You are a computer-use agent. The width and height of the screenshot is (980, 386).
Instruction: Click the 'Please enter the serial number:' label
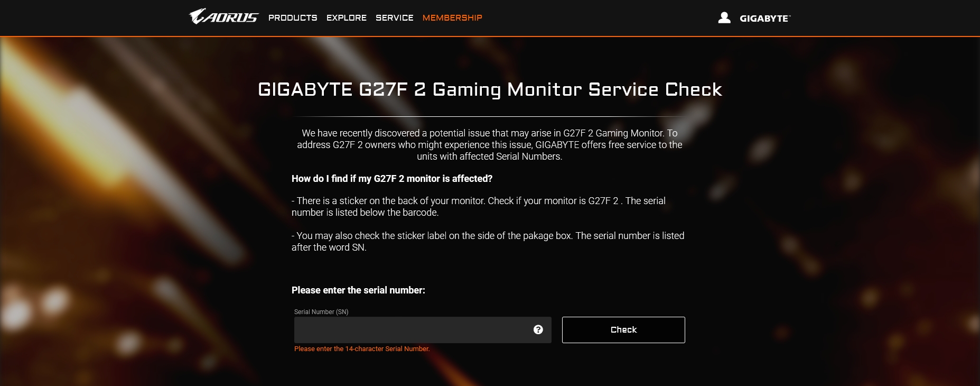tap(358, 290)
